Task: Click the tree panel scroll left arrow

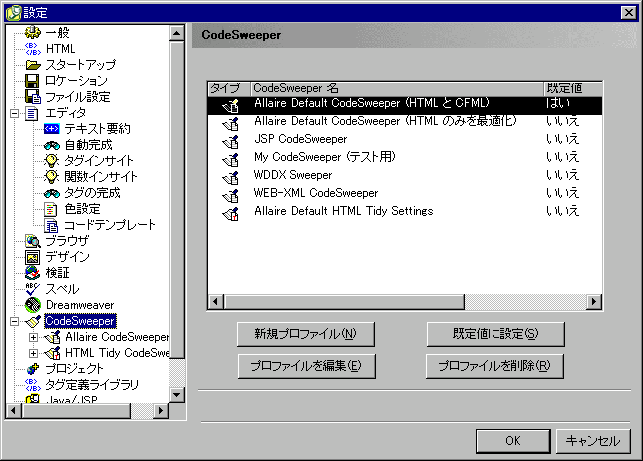Action: click(14, 410)
